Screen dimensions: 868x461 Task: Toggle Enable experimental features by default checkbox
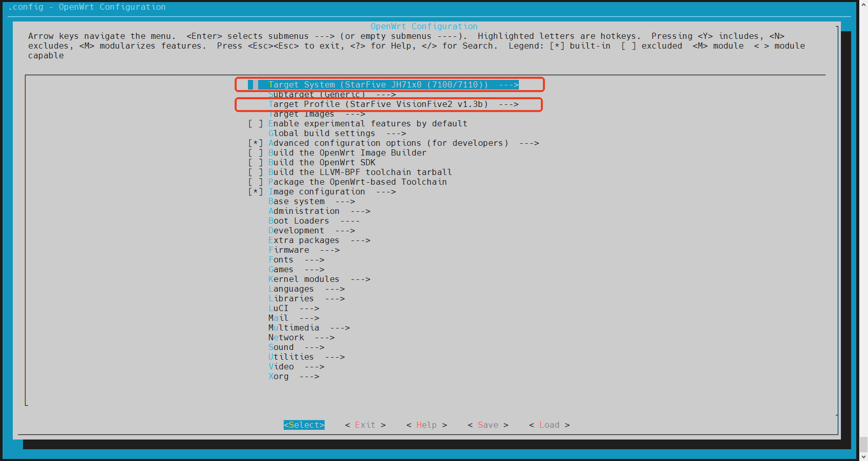point(255,124)
